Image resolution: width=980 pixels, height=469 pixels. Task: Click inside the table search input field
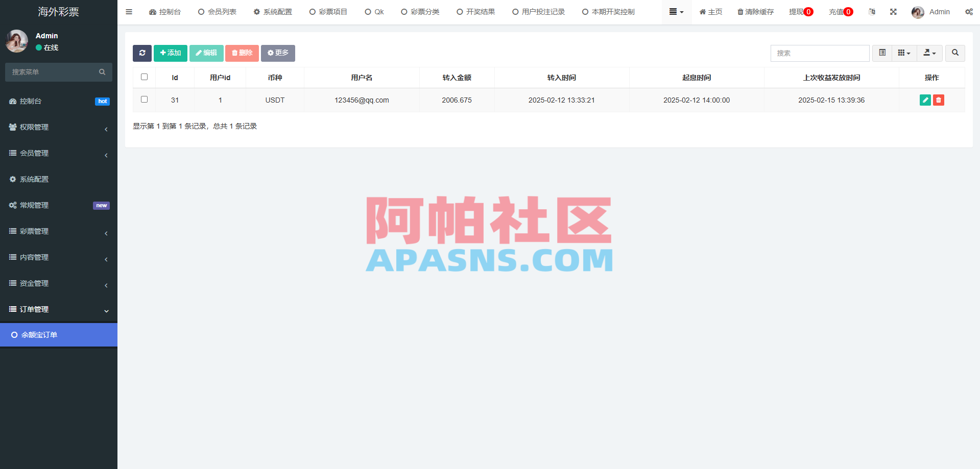coord(820,53)
